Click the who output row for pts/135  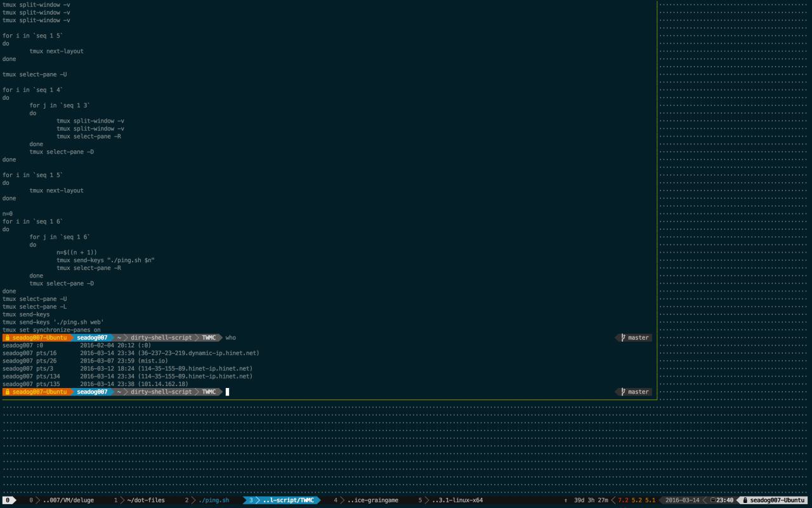[95, 384]
